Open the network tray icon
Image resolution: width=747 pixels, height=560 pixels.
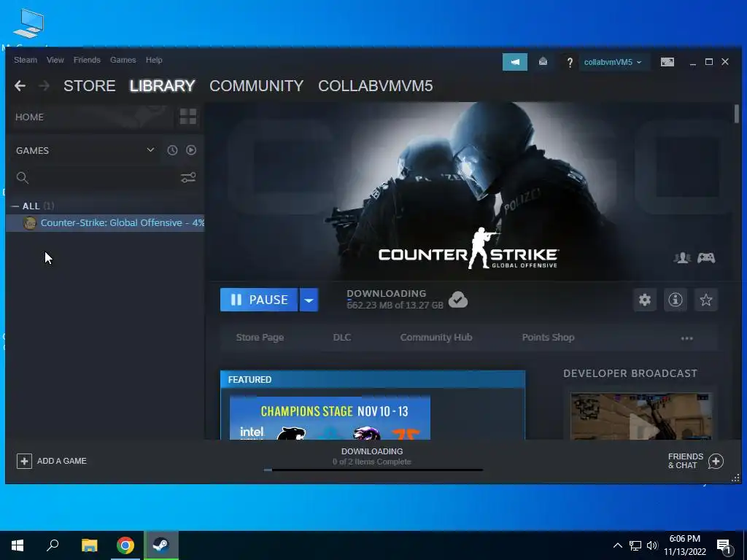click(x=635, y=545)
